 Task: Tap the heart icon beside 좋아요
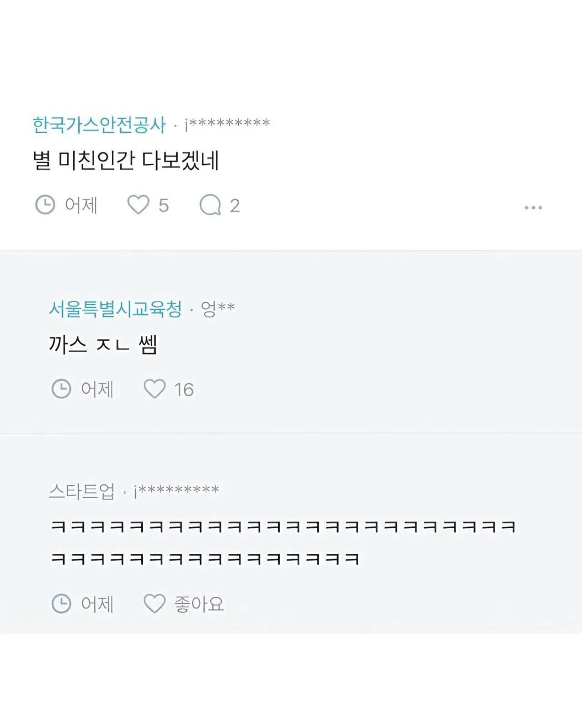pos(155,604)
